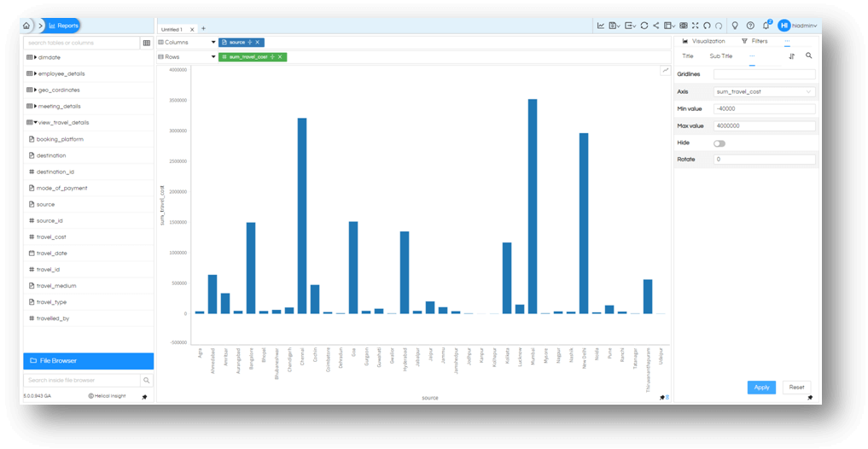Click the share icon in toolbar

click(x=656, y=26)
